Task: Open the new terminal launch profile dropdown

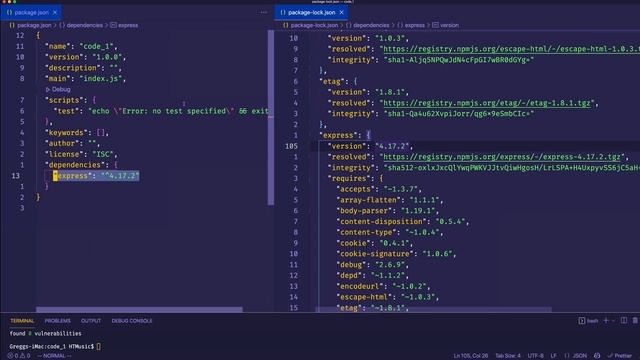Action: pos(613,321)
